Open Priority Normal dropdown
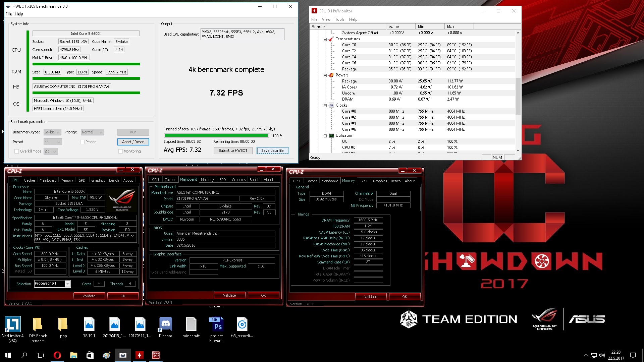The image size is (644, 362). coord(92,132)
